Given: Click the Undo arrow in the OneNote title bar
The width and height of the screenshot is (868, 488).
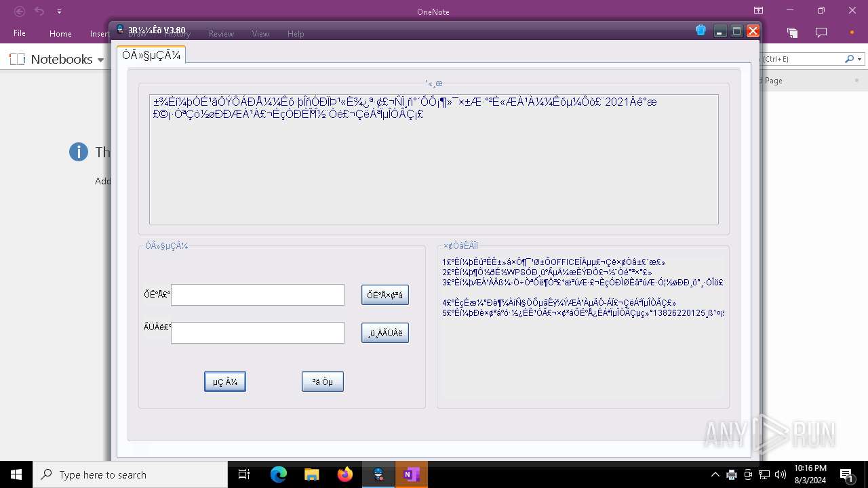Looking at the screenshot, I should [x=39, y=12].
